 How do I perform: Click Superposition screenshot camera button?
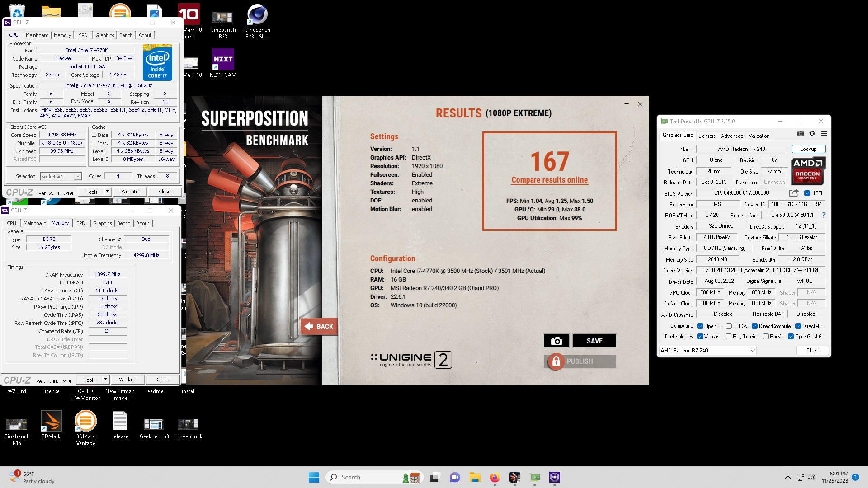(556, 341)
